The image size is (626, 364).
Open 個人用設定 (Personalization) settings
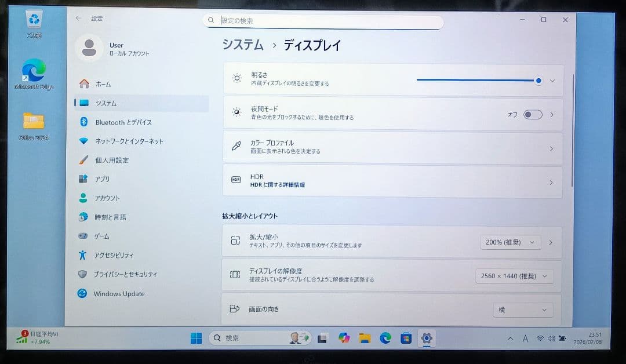pos(114,160)
